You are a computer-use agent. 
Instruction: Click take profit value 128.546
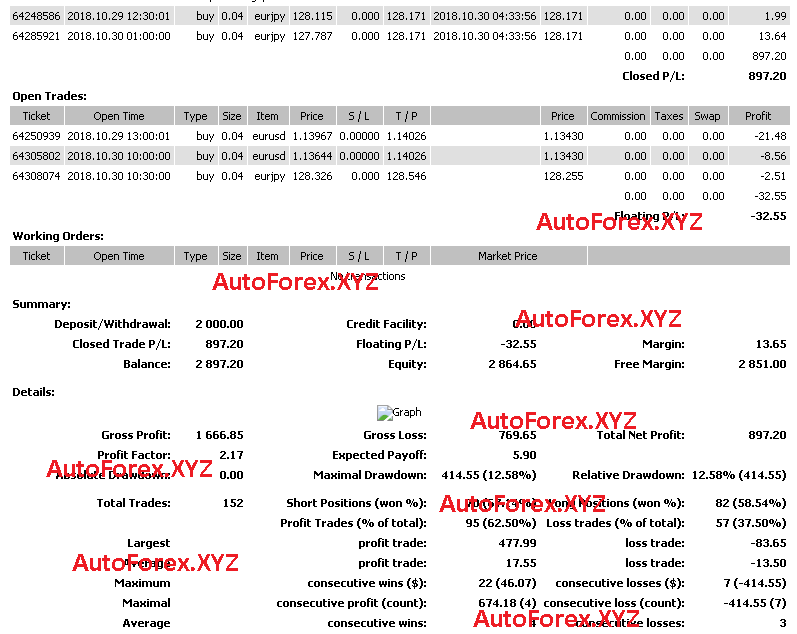[x=406, y=176]
